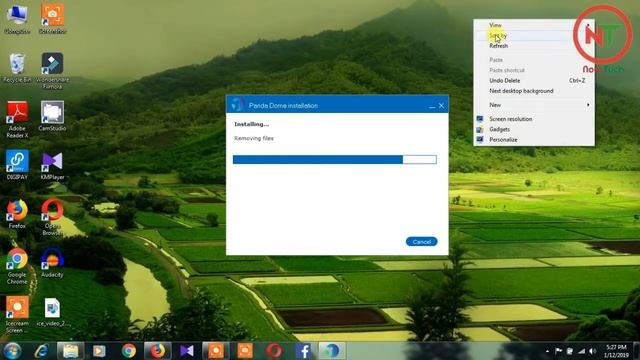Select the KMPlayer desktop icon
The height and width of the screenshot is (360, 640).
(52, 165)
